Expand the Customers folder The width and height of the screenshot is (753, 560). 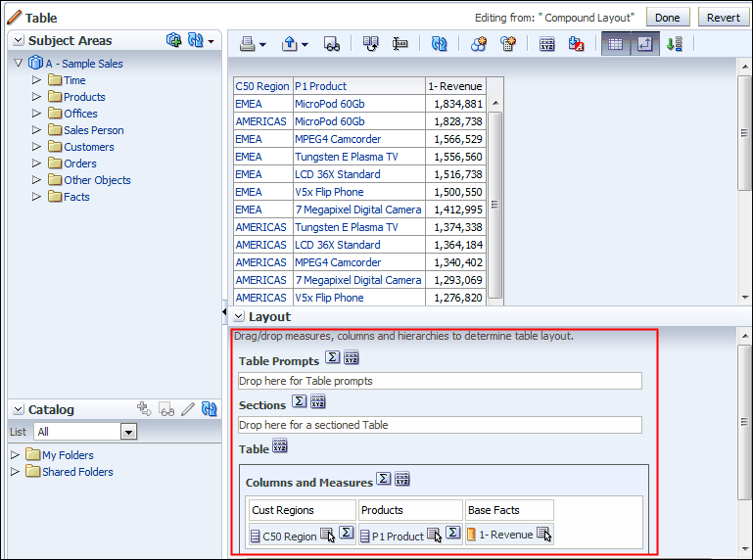[36, 147]
